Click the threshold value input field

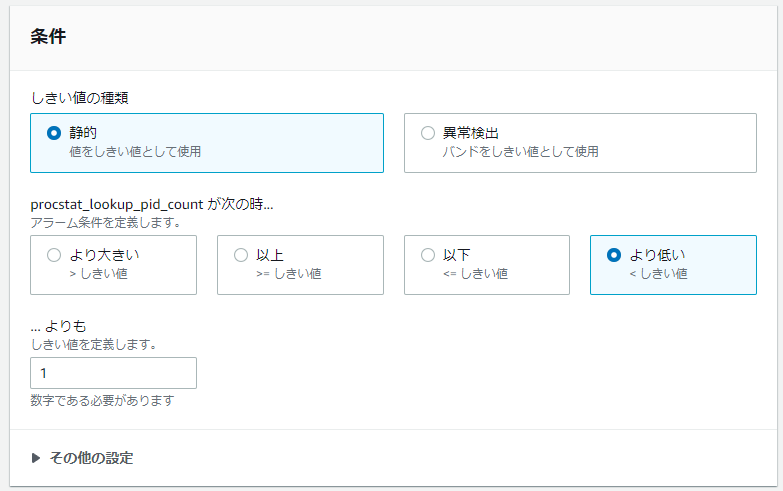113,373
